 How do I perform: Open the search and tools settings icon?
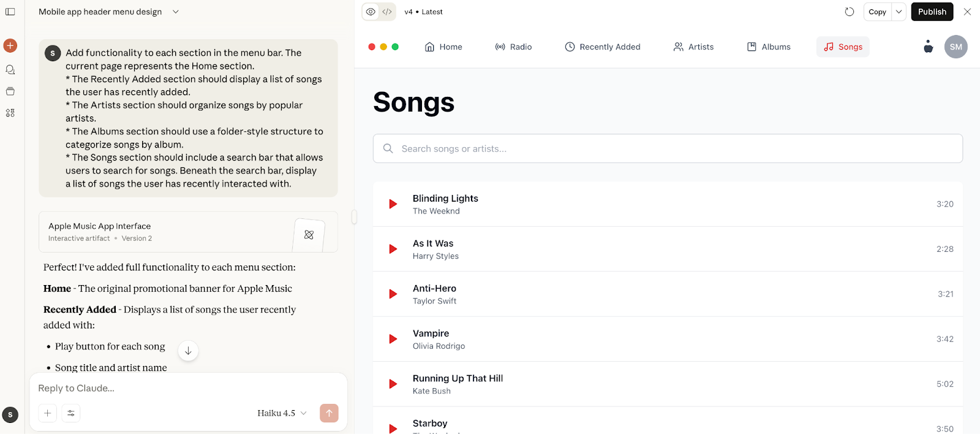[71, 413]
